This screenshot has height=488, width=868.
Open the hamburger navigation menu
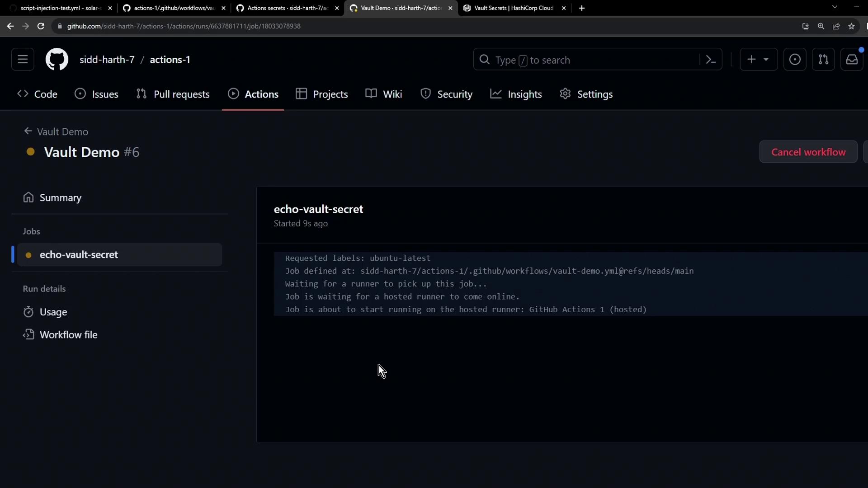click(23, 60)
